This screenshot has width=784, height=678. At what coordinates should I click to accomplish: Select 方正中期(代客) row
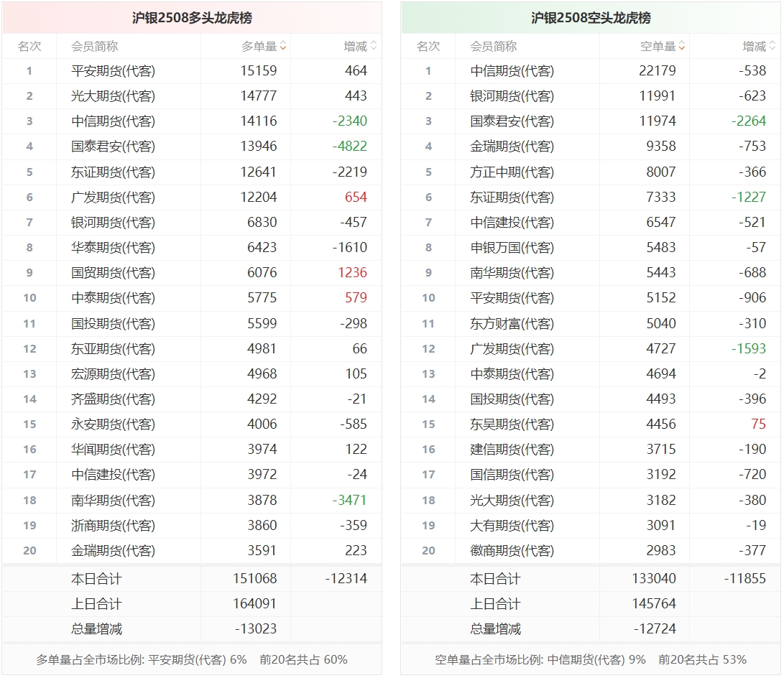[x=591, y=172]
